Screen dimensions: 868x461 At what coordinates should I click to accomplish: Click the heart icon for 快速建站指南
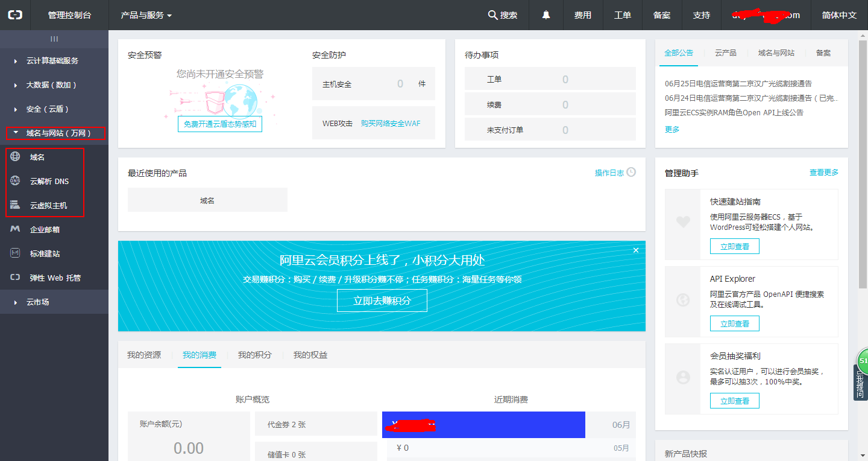(x=683, y=222)
